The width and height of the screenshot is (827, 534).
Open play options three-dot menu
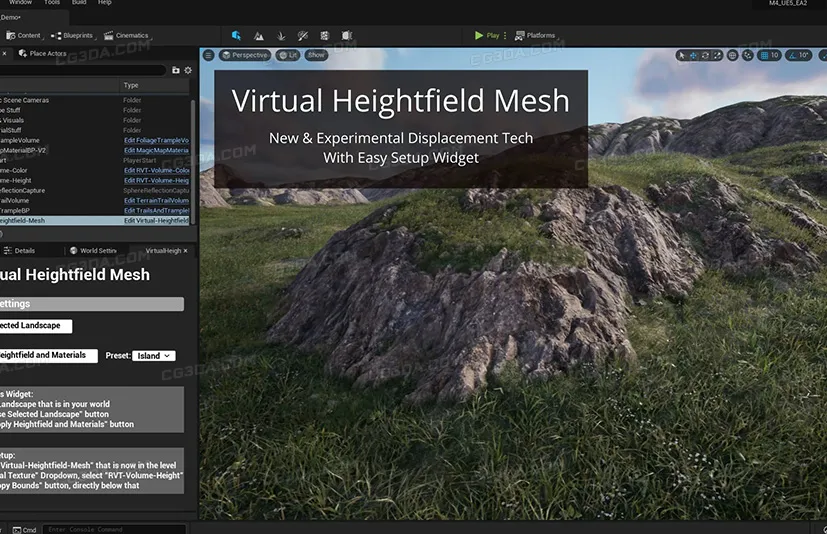coord(505,35)
